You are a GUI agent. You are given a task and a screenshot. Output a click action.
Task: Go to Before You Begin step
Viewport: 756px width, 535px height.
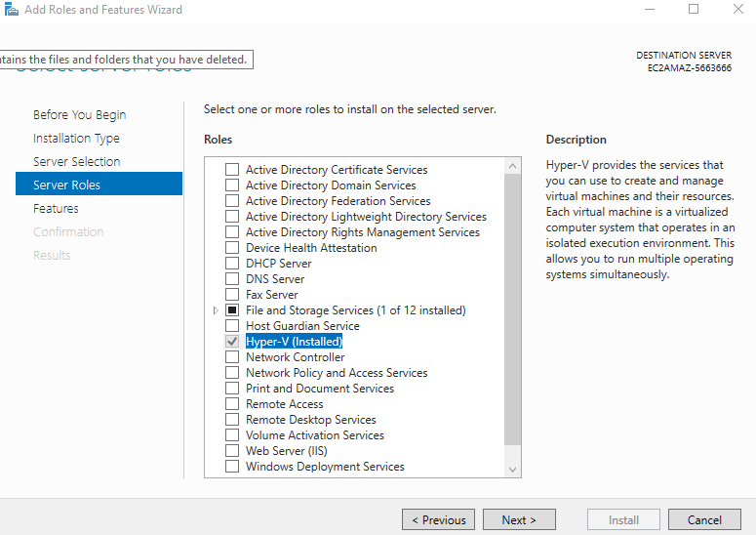(x=80, y=115)
